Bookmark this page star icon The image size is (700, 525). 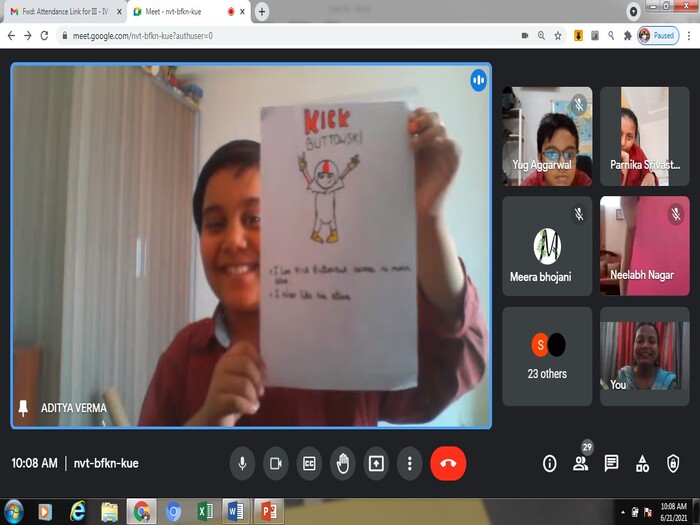tap(558, 36)
